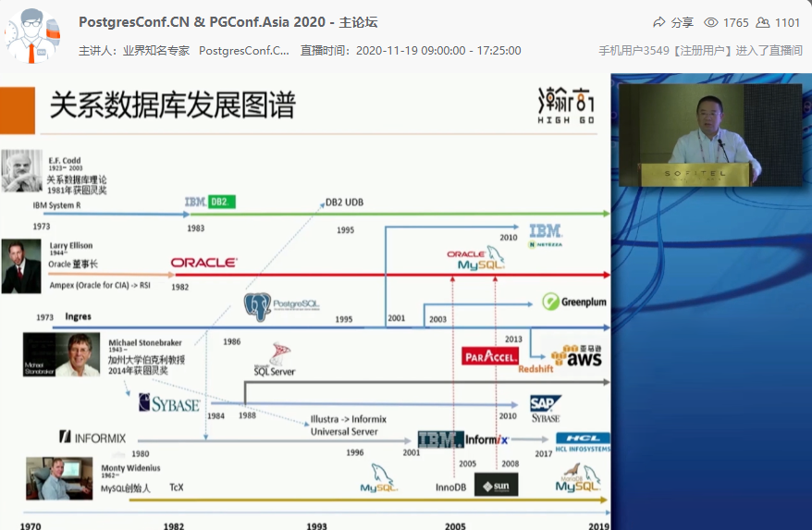The image size is (812, 530).
Task: Click the SAP Sybase logo
Action: [546, 409]
